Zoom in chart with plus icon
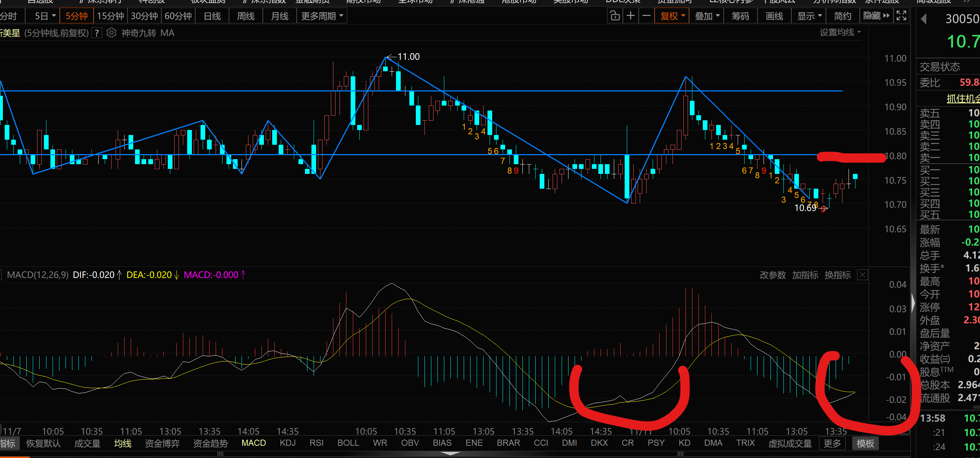Viewport: 980px width, 458px height. pyautogui.click(x=631, y=16)
